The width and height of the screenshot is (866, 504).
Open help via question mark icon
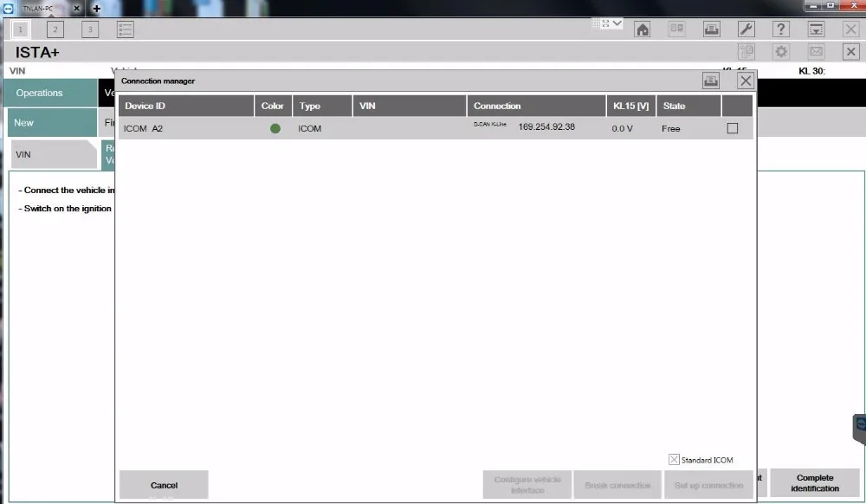(781, 29)
